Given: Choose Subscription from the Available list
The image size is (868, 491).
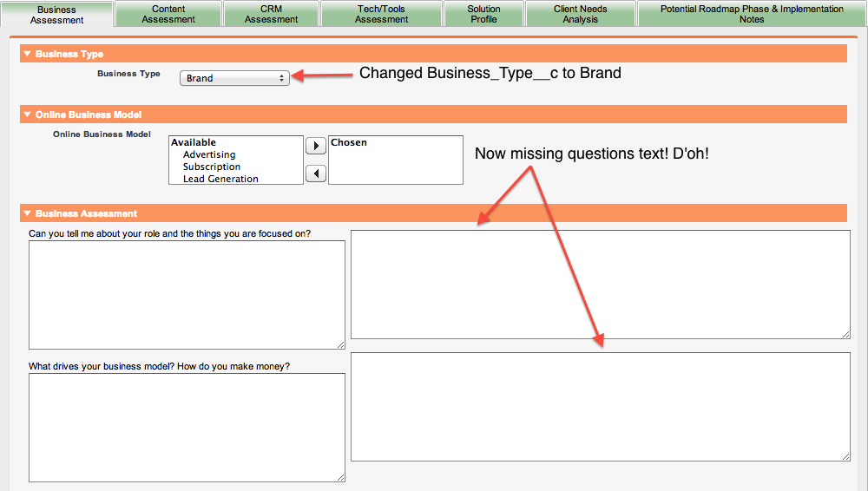Looking at the screenshot, I should pos(212,167).
